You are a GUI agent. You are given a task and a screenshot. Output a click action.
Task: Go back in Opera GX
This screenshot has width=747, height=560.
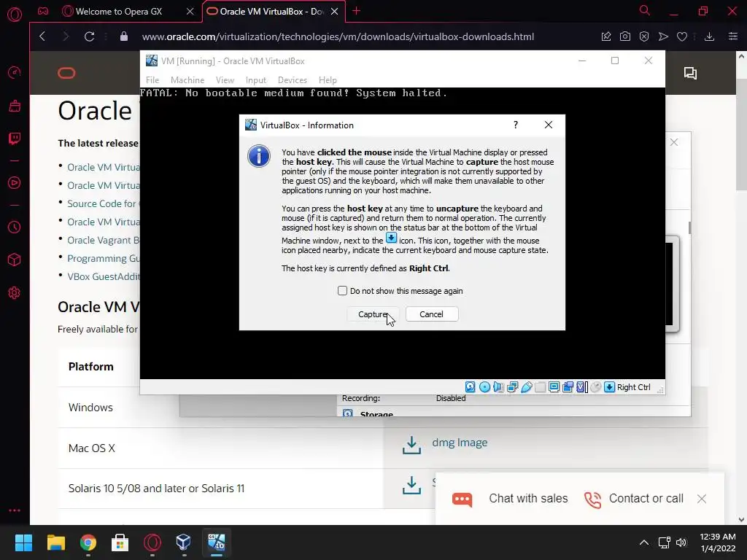[42, 36]
